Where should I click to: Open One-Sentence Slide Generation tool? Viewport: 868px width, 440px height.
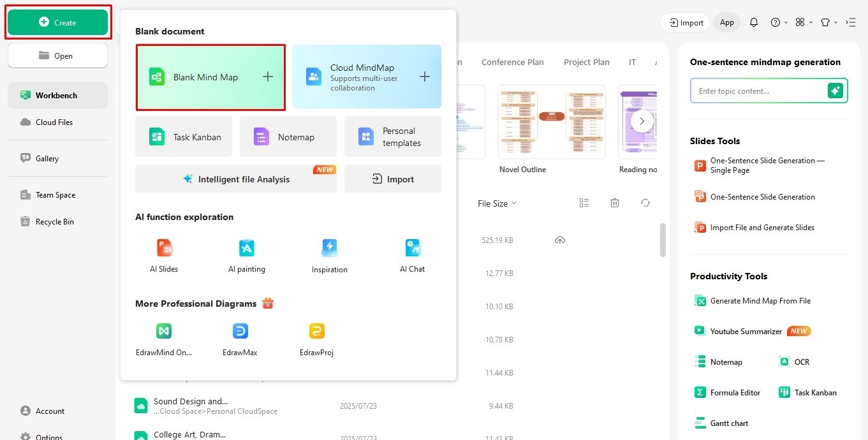754,196
